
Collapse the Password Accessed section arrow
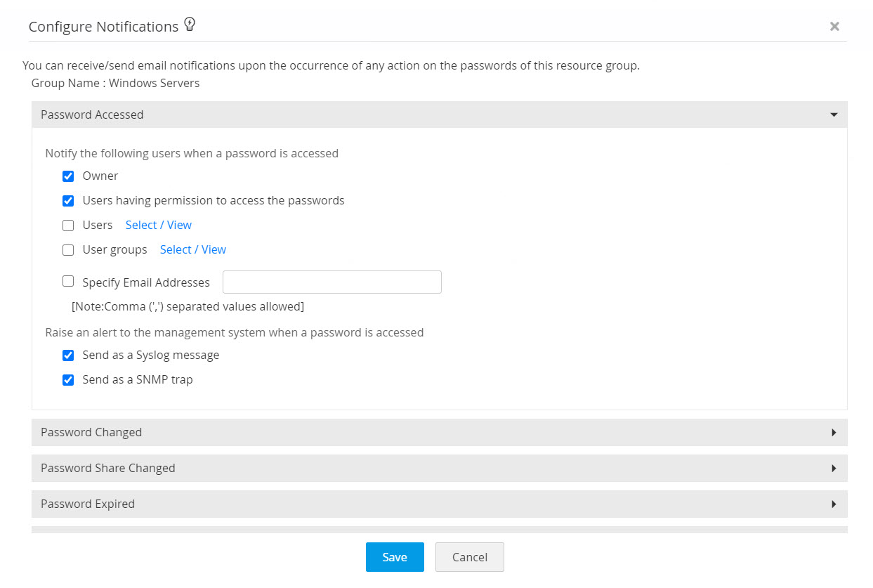(x=834, y=115)
